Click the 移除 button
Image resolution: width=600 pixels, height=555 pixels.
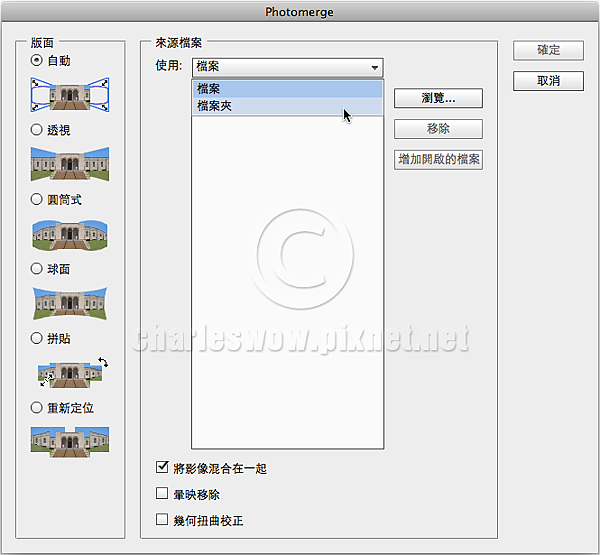point(438,129)
